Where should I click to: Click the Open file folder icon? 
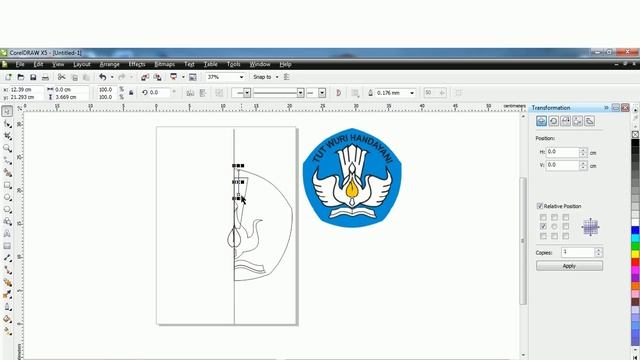coord(21,77)
